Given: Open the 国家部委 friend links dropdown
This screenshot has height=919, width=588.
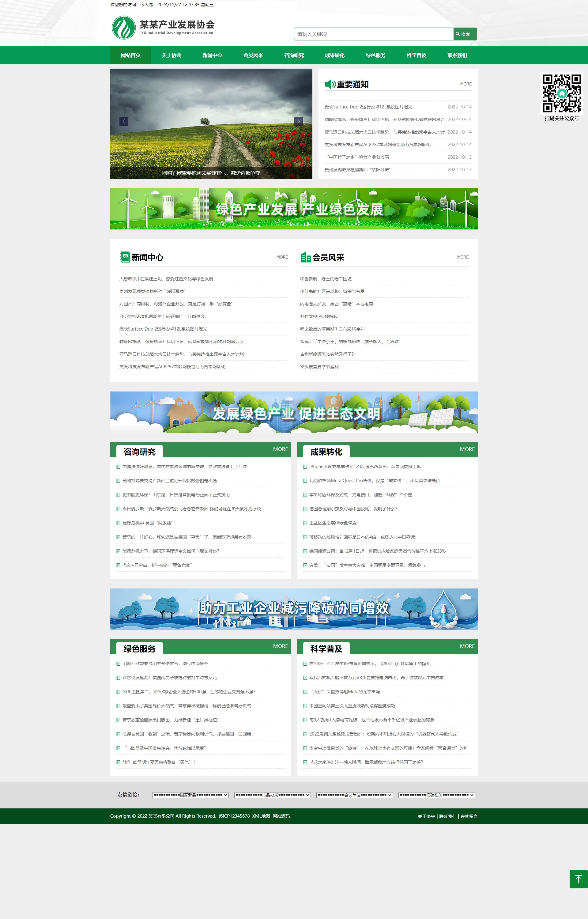Looking at the screenshot, I should click(x=190, y=795).
